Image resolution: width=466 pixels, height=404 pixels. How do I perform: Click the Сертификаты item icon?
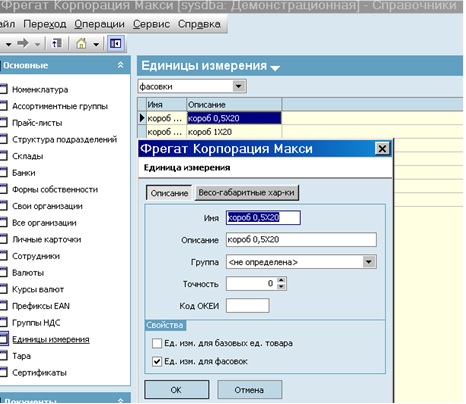pyautogui.click(x=3, y=373)
